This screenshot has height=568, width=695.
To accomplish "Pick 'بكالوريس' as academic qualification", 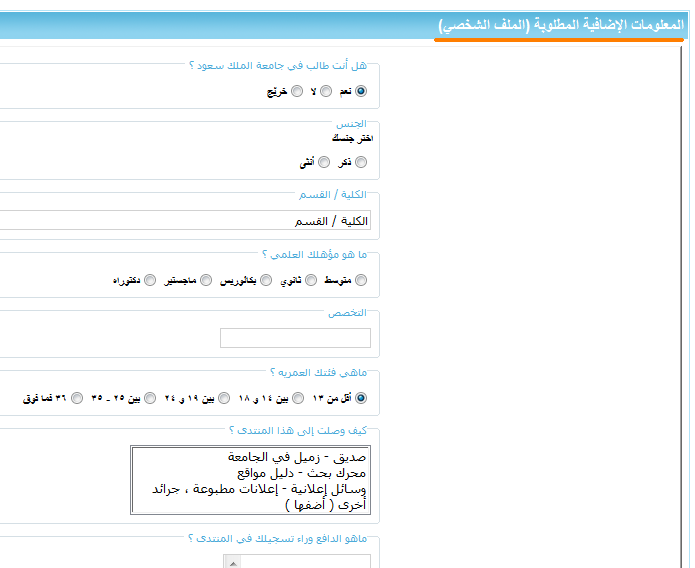I will point(265,281).
